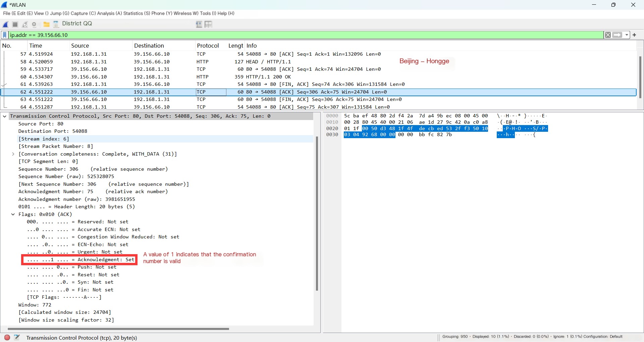Expand the Conversation completeness item
The image size is (644, 342).
tap(13, 154)
